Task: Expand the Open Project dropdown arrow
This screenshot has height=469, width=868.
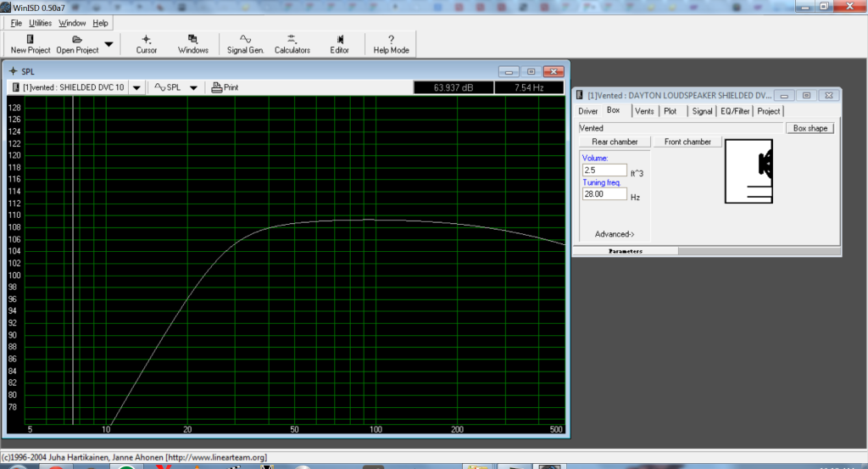Action: 109,44
